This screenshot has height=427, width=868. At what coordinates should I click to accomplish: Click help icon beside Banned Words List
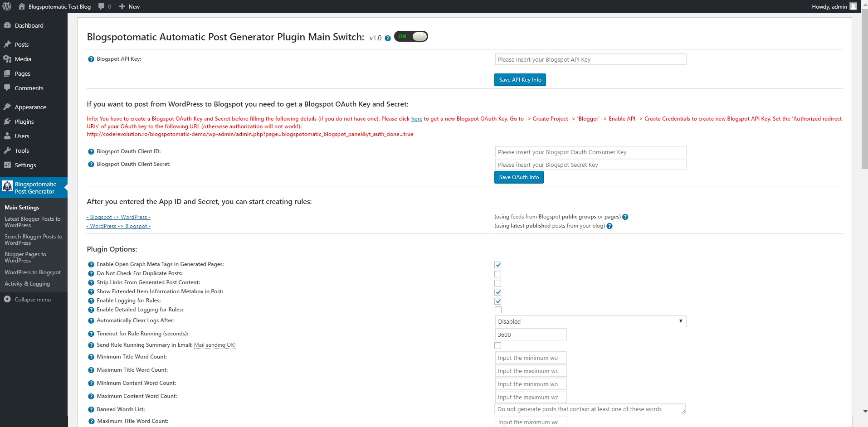(91, 410)
